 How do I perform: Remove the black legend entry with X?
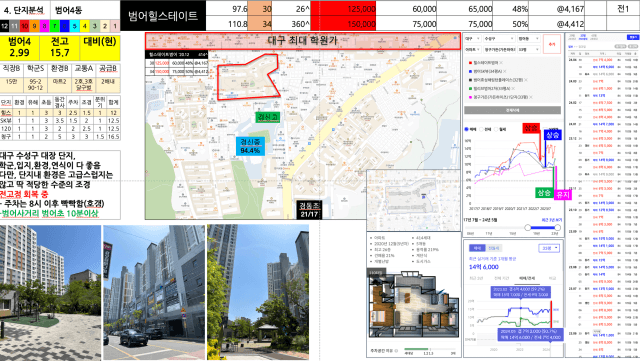[x=526, y=80]
